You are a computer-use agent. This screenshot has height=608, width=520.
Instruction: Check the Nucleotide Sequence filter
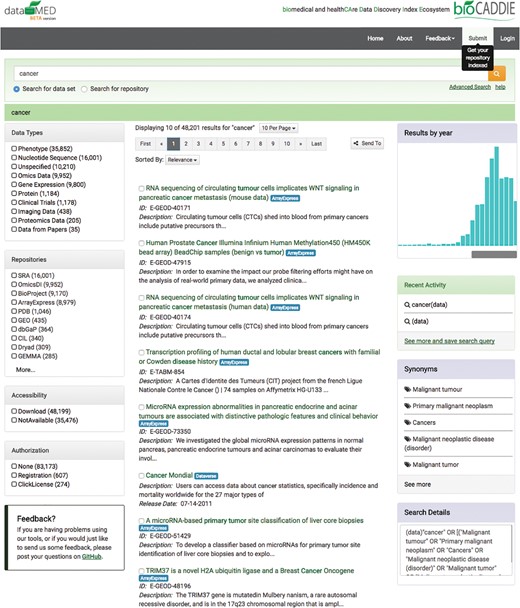click(x=14, y=157)
